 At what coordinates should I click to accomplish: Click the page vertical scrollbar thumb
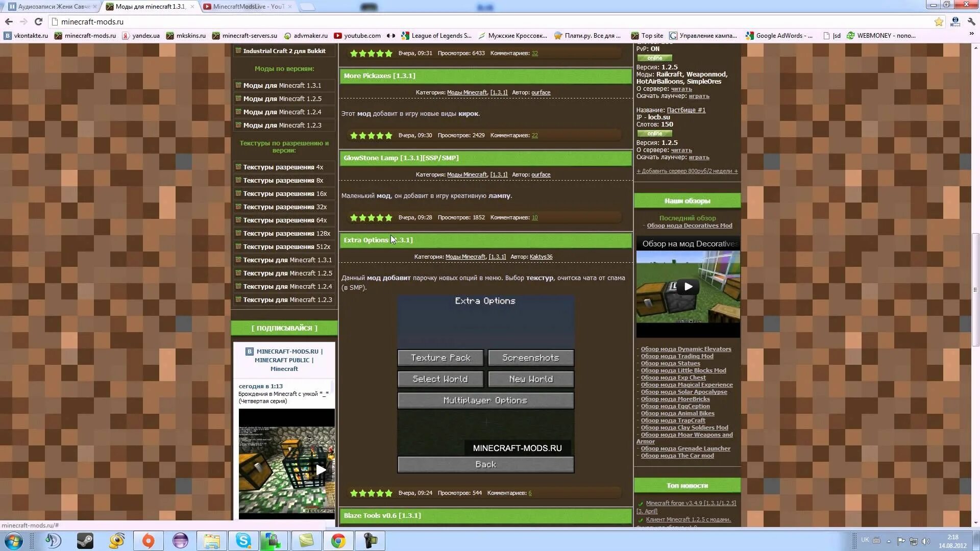[x=975, y=289]
